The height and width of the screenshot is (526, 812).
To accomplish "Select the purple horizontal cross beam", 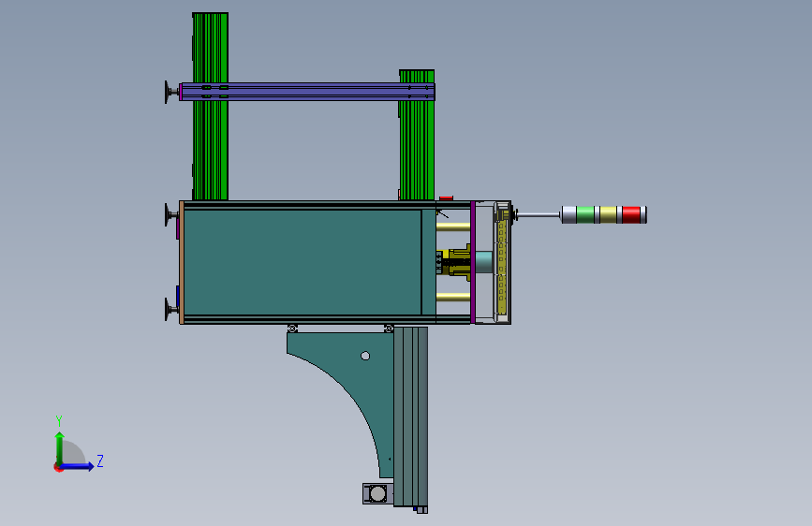I will (x=307, y=92).
